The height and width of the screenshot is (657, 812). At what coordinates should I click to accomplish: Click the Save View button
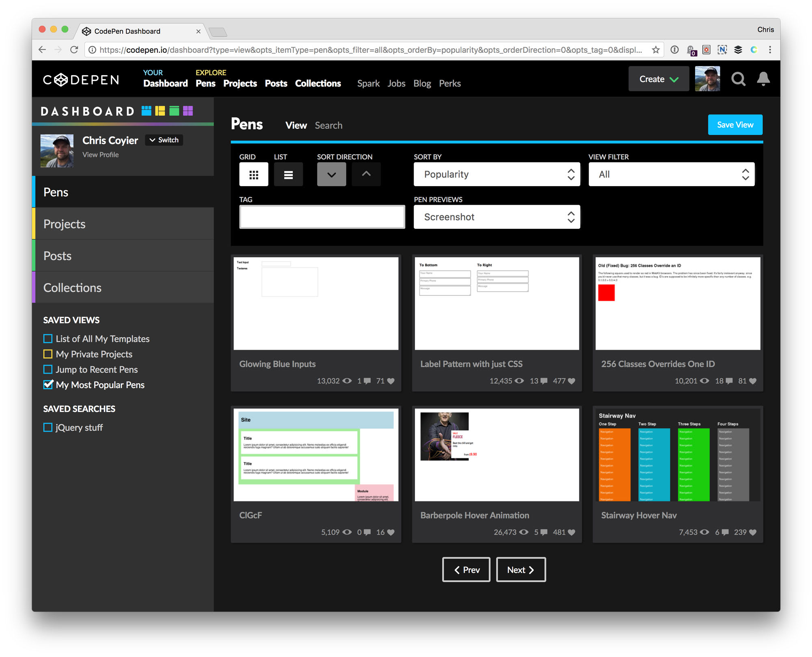[734, 125]
